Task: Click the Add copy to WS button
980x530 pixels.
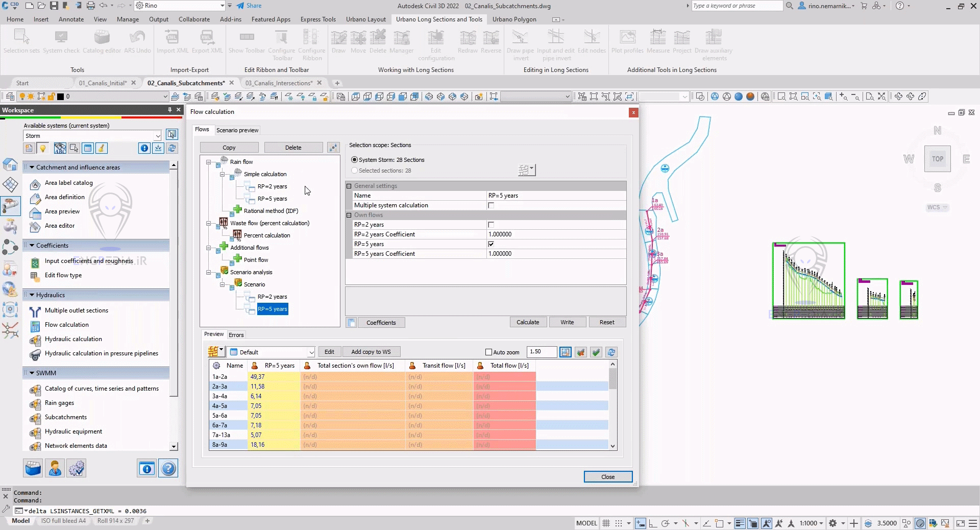Action: pyautogui.click(x=371, y=352)
